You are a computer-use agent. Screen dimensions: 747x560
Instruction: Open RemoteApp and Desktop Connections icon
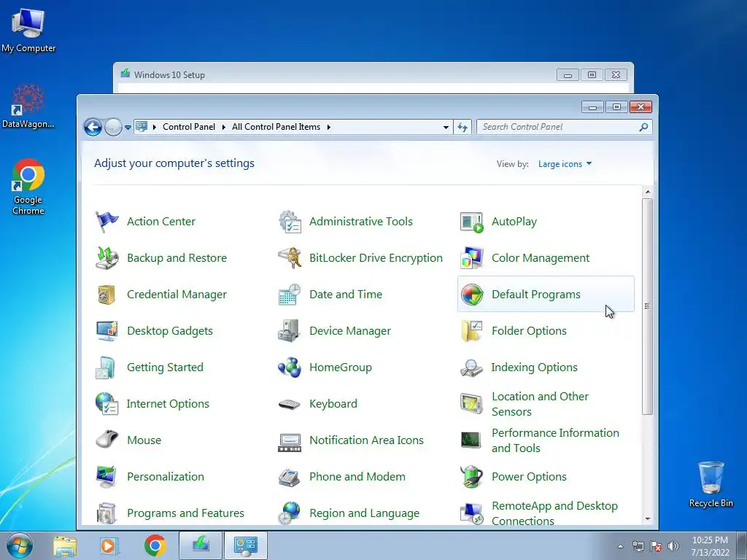(x=472, y=513)
